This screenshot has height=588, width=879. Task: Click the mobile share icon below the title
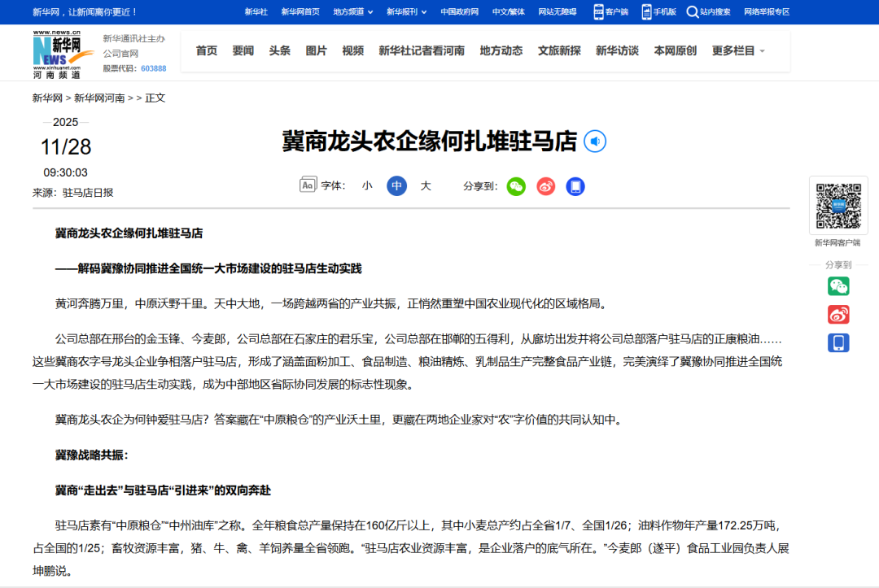[x=575, y=186]
